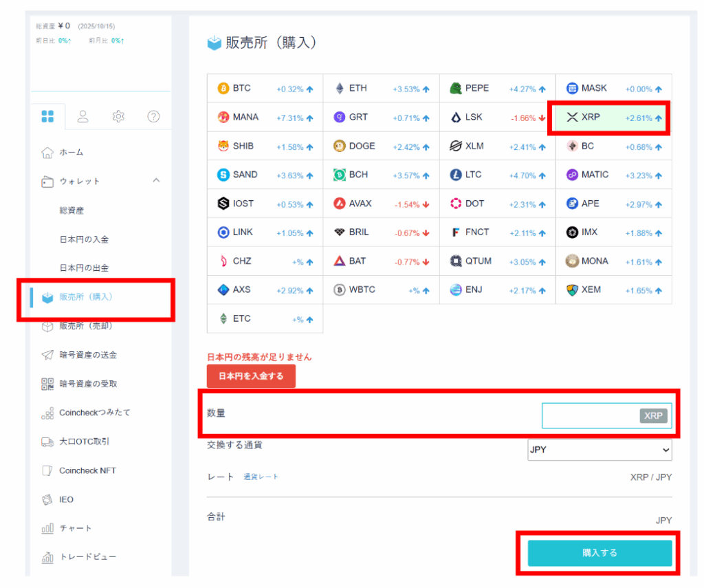Open the チャート sidebar item

[x=76, y=528]
